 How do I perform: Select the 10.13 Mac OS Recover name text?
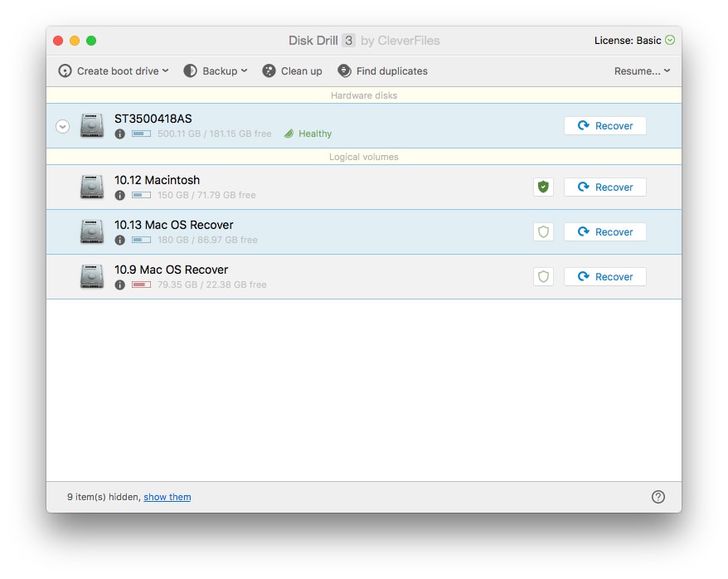(173, 225)
